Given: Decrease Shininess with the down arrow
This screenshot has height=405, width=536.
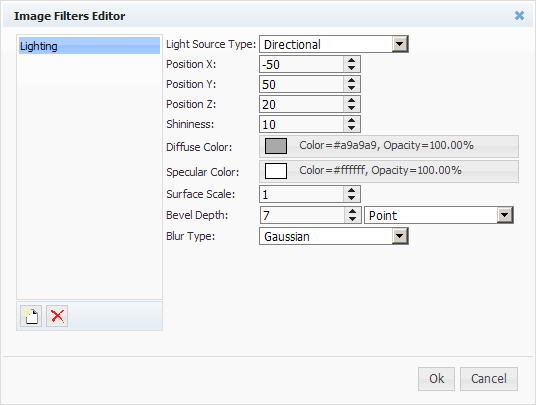Looking at the screenshot, I should 351,128.
